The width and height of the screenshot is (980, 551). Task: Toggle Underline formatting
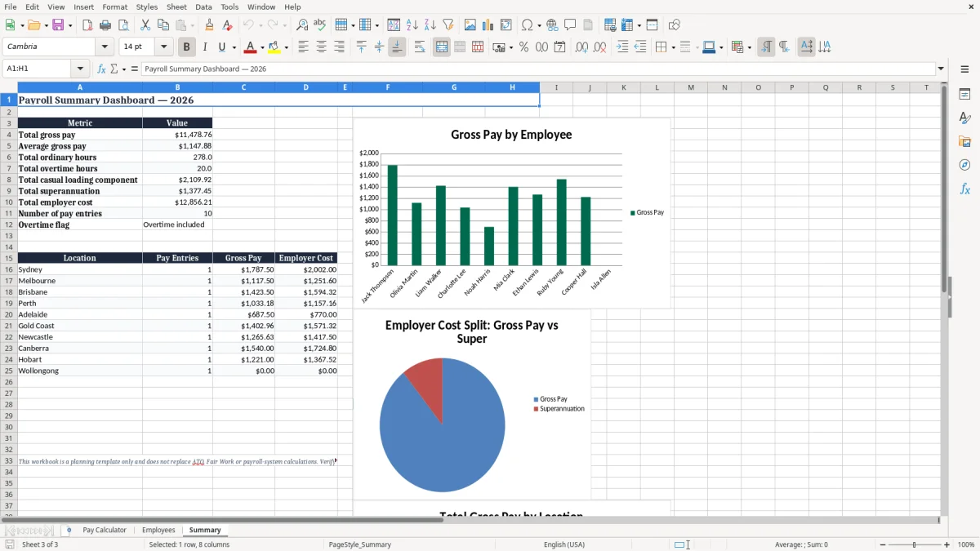[x=221, y=47]
